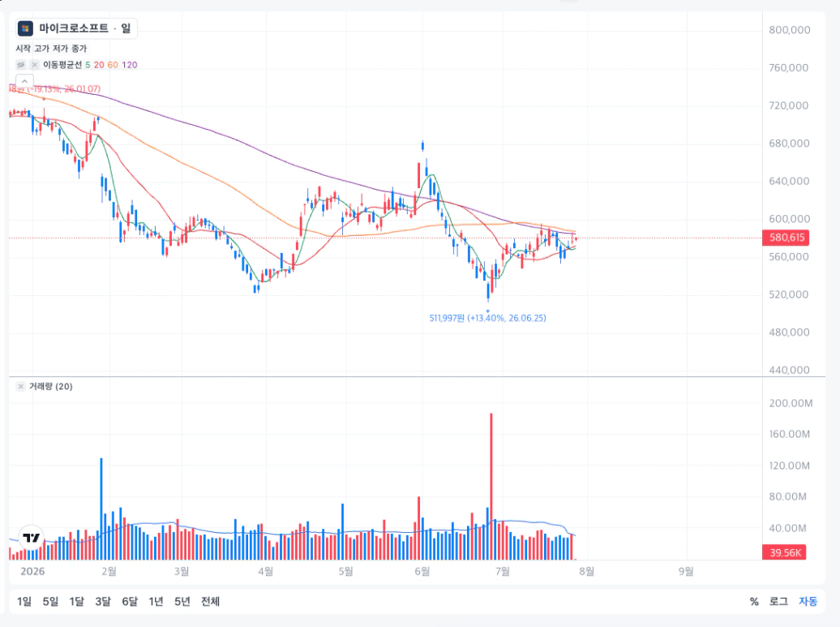Show the full 전체 range
This screenshot has width=840, height=627.
(x=210, y=602)
